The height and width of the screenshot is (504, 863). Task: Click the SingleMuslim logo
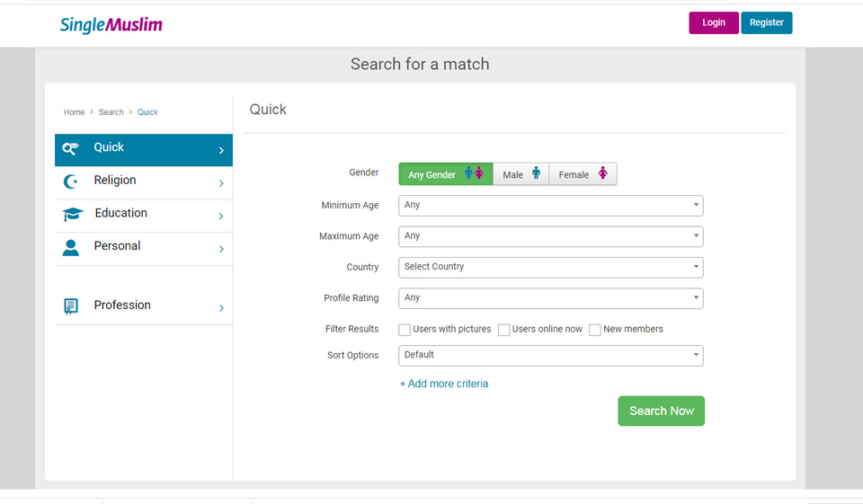[111, 25]
